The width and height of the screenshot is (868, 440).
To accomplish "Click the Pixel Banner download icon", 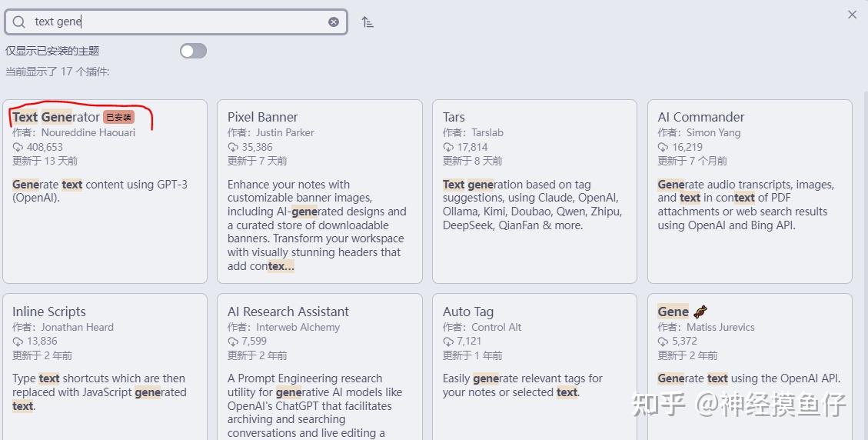I will [233, 147].
